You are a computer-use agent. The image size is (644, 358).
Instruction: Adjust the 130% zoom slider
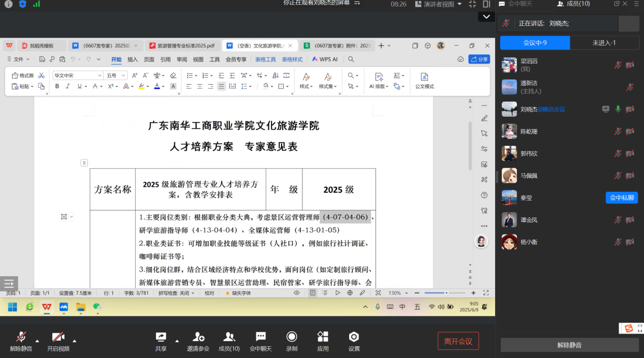pyautogui.click(x=446, y=293)
